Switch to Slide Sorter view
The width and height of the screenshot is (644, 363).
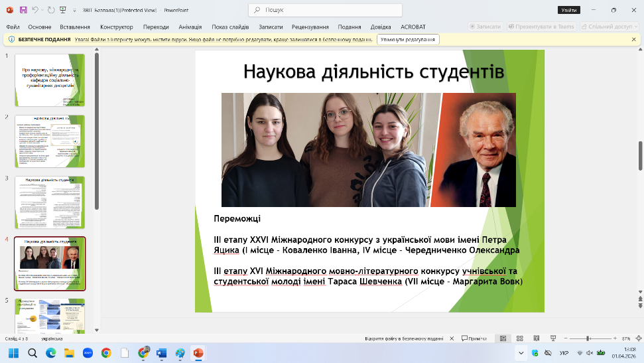(x=519, y=338)
